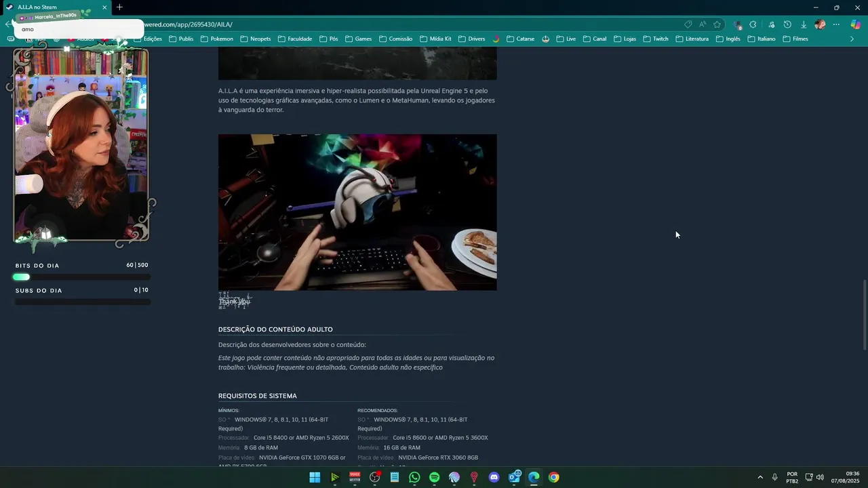Open a new browser tab
The height and width of the screenshot is (488, 868).
click(x=119, y=7)
